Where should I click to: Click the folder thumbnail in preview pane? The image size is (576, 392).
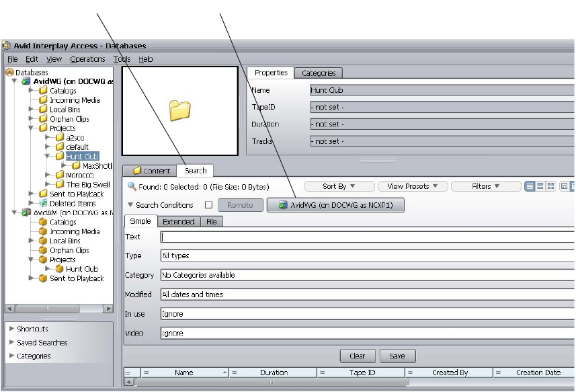coord(179,110)
